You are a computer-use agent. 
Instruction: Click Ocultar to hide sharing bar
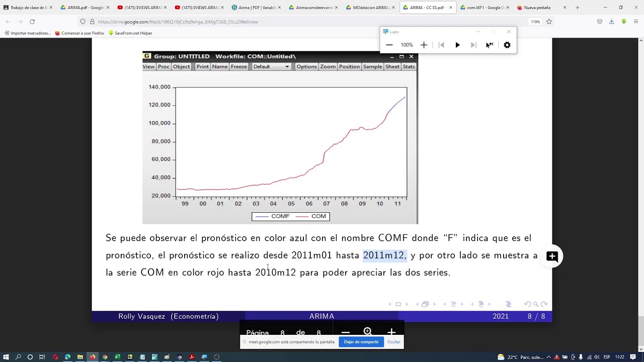pyautogui.click(x=394, y=342)
